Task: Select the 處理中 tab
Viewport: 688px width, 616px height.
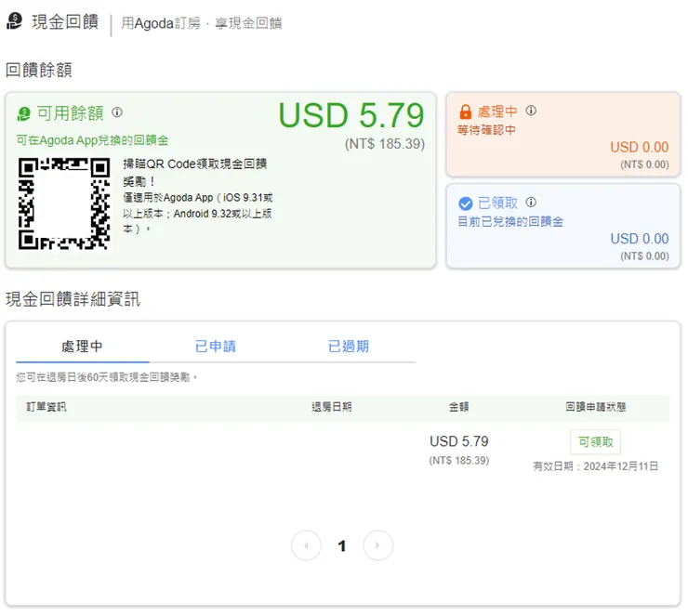Action: pyautogui.click(x=82, y=347)
